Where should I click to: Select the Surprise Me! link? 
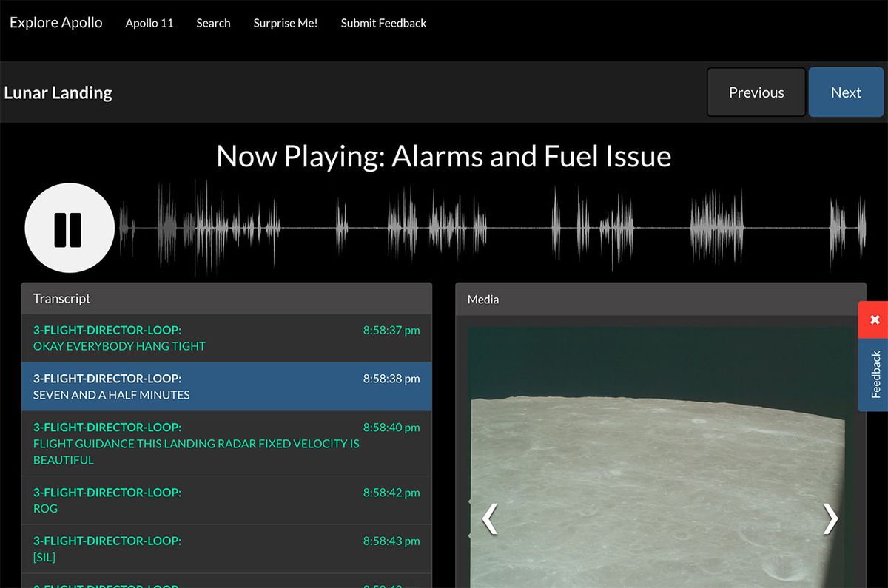(x=286, y=23)
